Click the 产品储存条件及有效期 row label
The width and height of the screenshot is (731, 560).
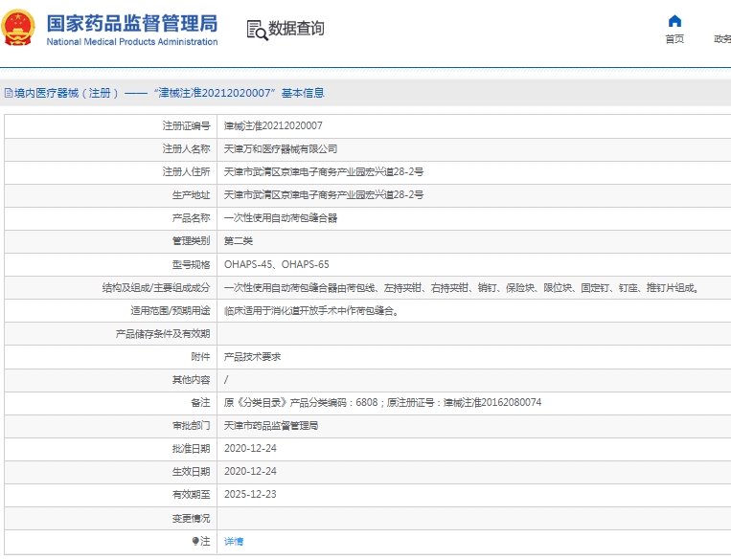(x=163, y=334)
